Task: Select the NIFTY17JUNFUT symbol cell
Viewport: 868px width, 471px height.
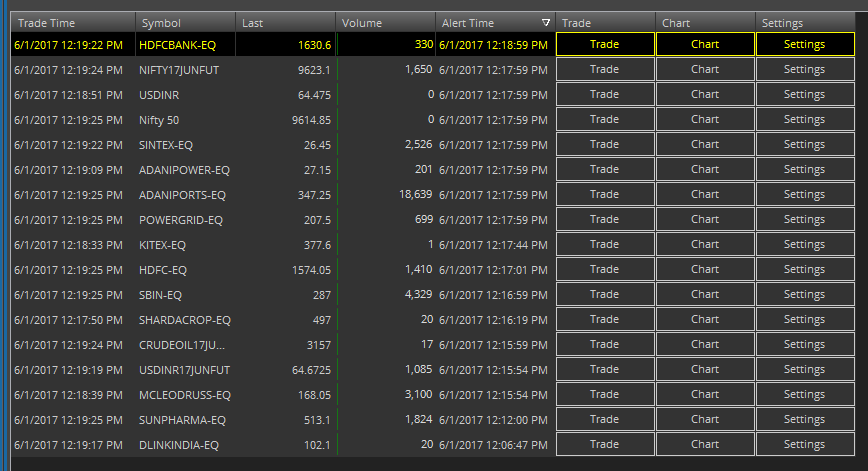Action: (185, 70)
